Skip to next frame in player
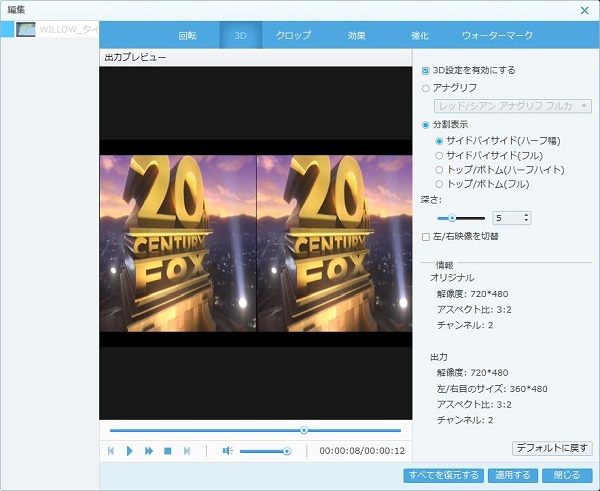600x491 pixels. point(187,451)
